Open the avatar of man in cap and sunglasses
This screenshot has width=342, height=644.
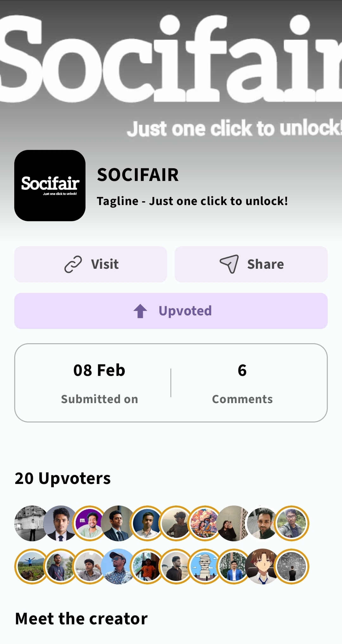[x=118, y=566]
